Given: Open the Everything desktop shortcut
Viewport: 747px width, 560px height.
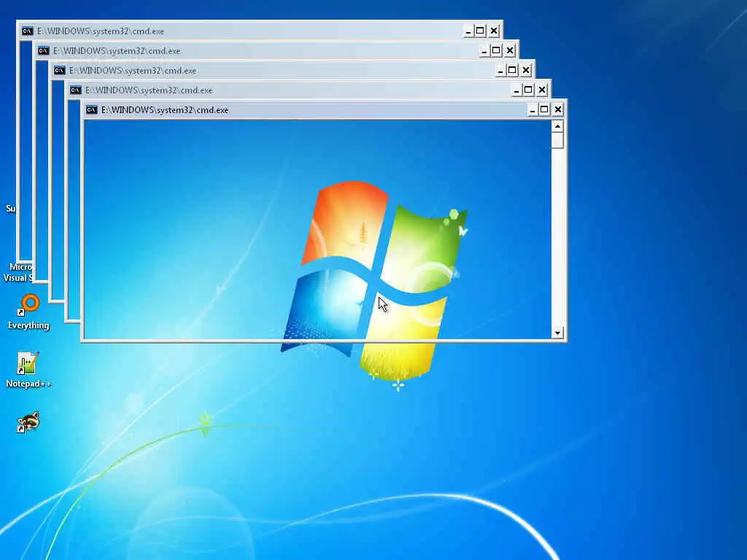Looking at the screenshot, I should point(29,311).
